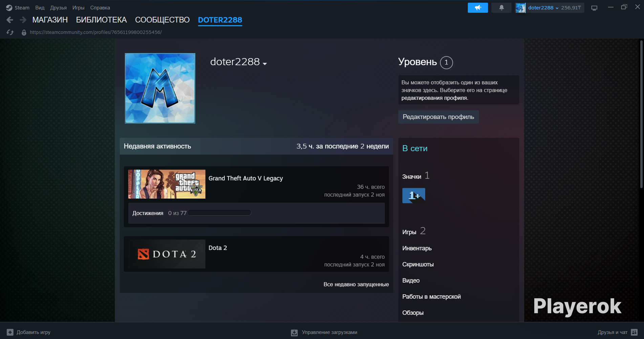This screenshot has height=339, width=644.
Task: Click the '36 ч. всего' playtime text
Action: (x=371, y=187)
